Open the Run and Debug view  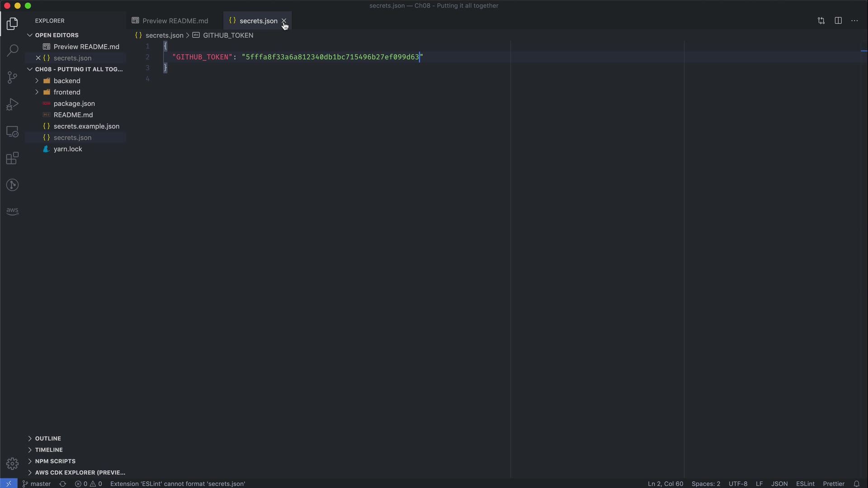click(x=12, y=104)
